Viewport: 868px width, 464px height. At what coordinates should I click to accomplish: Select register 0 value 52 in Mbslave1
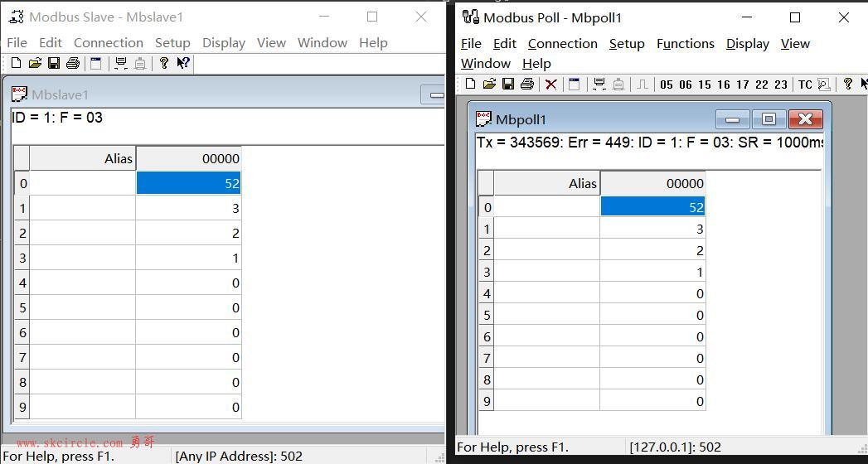point(188,183)
